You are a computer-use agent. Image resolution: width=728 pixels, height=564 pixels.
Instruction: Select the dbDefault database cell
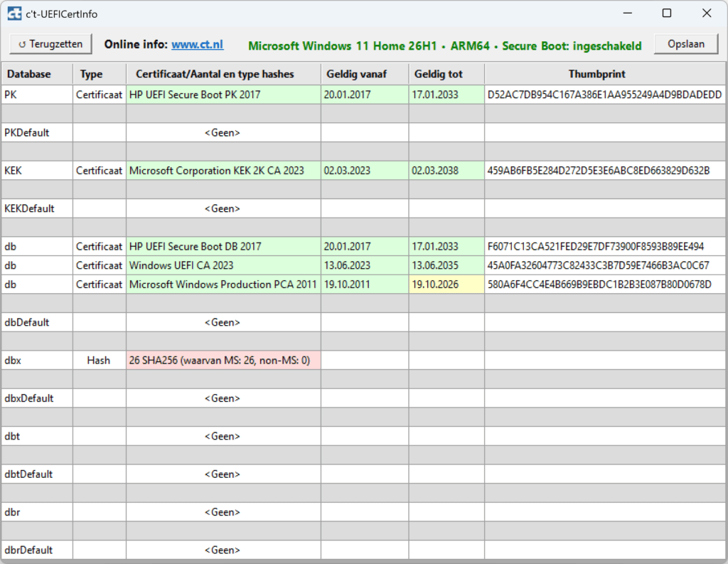(37, 322)
